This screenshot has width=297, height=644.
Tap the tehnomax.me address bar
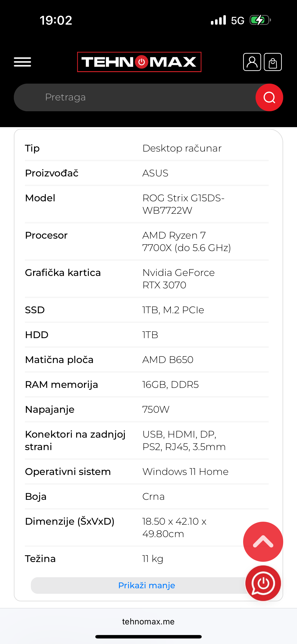(148, 621)
